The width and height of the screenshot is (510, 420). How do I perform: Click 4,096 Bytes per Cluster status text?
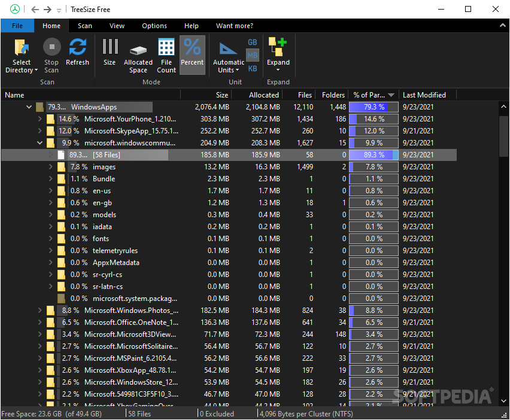(306, 414)
